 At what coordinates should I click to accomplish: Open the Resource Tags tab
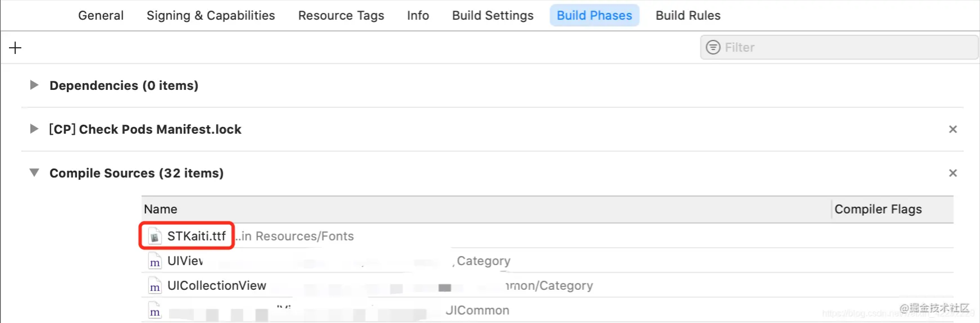(x=341, y=16)
